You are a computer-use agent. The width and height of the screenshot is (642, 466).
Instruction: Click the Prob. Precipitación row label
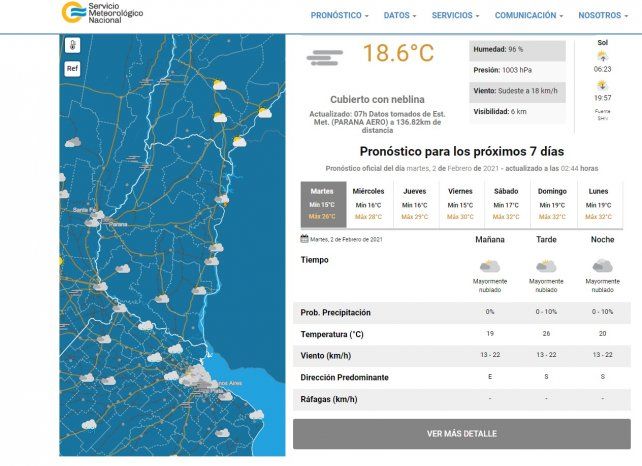[x=335, y=312]
